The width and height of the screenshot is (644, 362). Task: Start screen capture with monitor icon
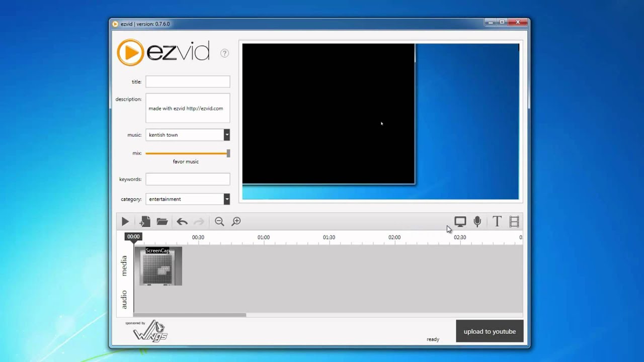click(x=460, y=222)
